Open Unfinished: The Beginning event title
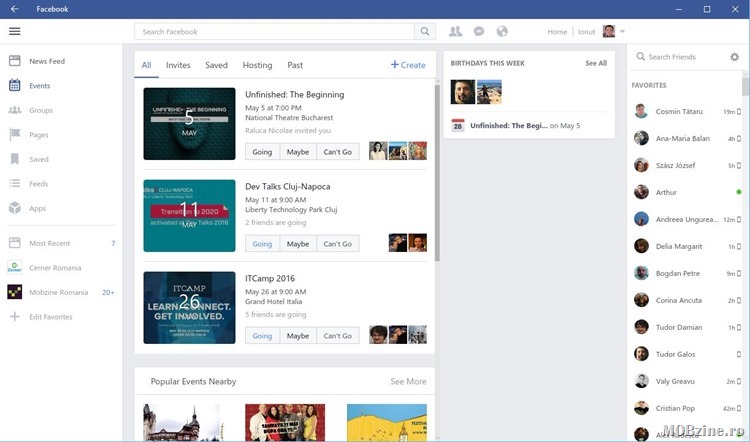Viewport: 750px width, 442px height. pyautogui.click(x=295, y=94)
